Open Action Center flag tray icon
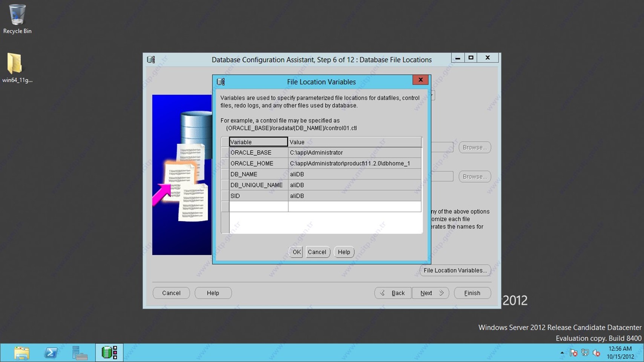 [573, 353]
